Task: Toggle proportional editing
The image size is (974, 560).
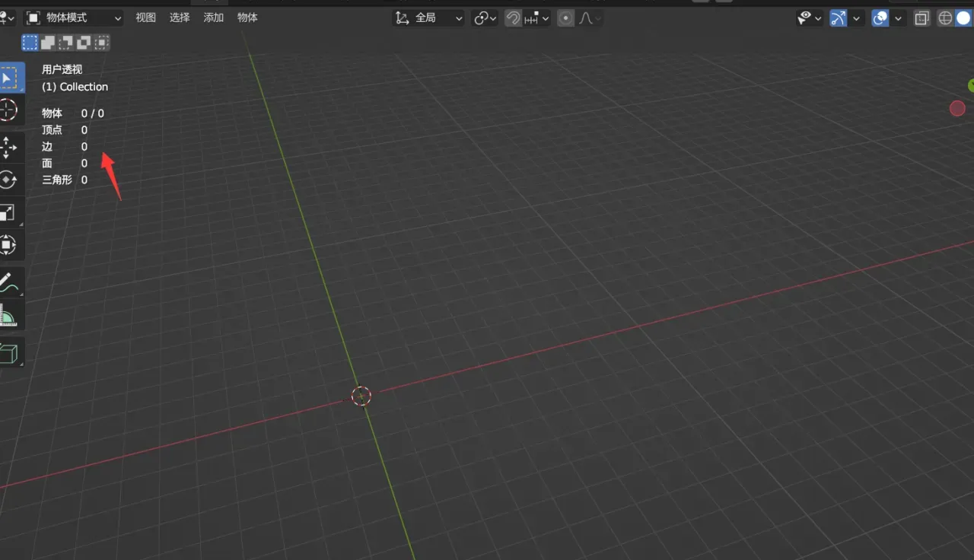Action: (x=565, y=18)
